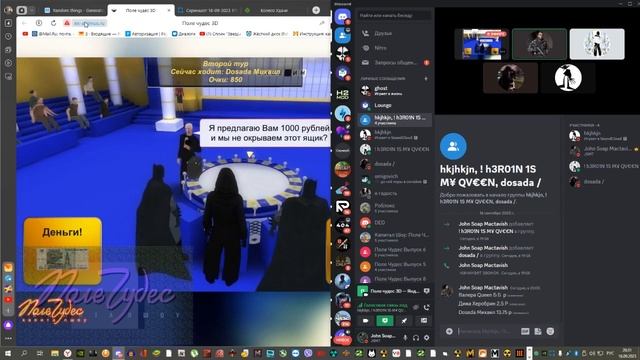Image resolution: width=640 pixels, height=360 pixels.
Task: Click the browser address bar URL
Action: click(90, 23)
